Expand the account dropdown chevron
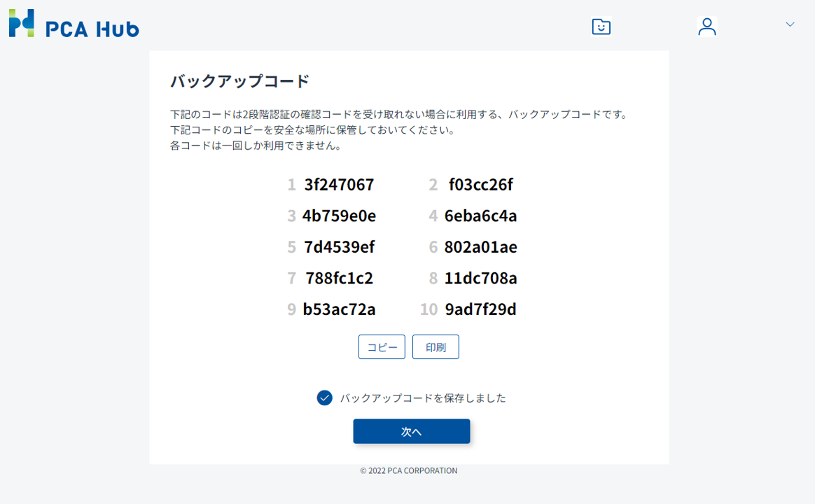Image resolution: width=815 pixels, height=504 pixels. (790, 24)
